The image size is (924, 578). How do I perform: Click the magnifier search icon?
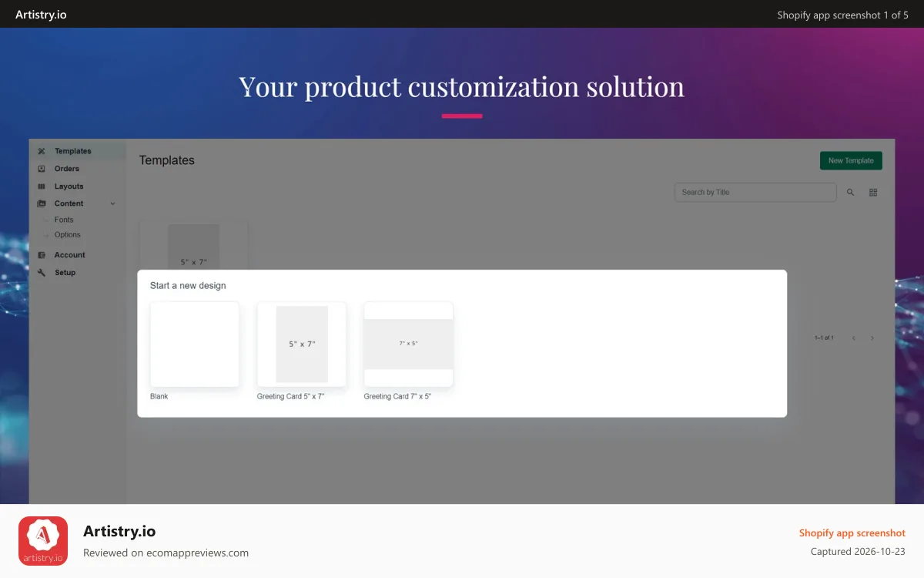tap(851, 193)
